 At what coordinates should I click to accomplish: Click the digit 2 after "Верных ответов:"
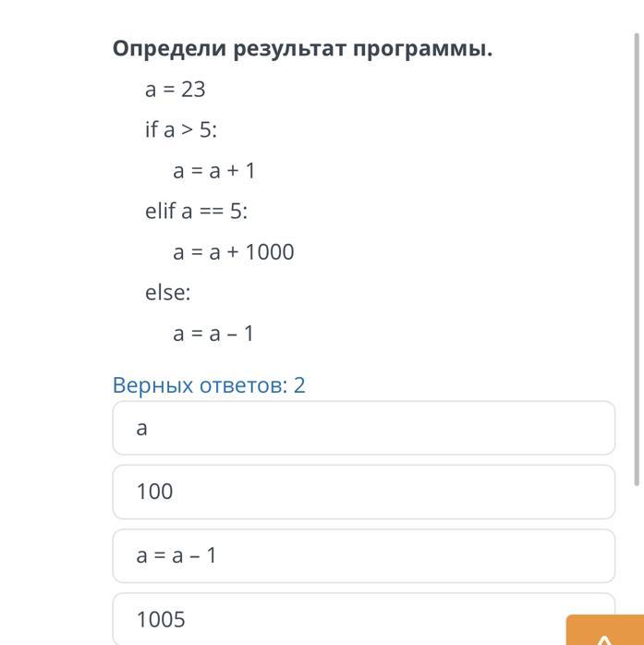(x=299, y=385)
